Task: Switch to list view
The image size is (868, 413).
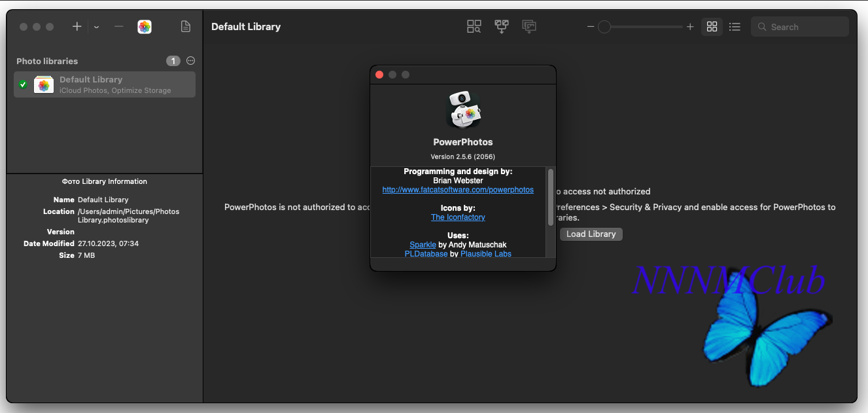Action: (x=735, y=27)
